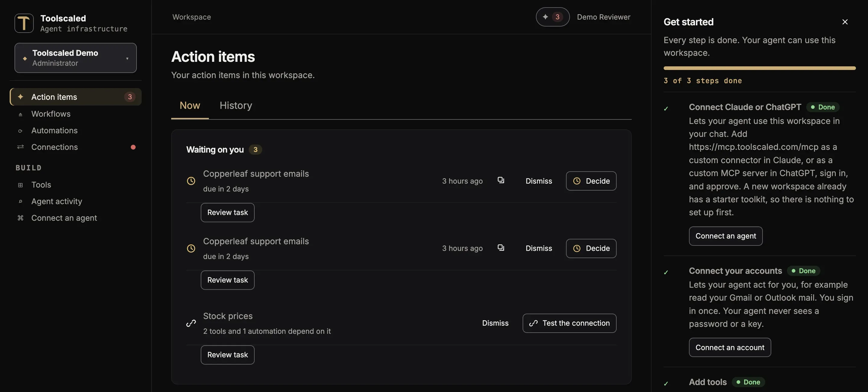Click the Agent activity icon
Image resolution: width=868 pixels, height=392 pixels.
pyautogui.click(x=20, y=201)
